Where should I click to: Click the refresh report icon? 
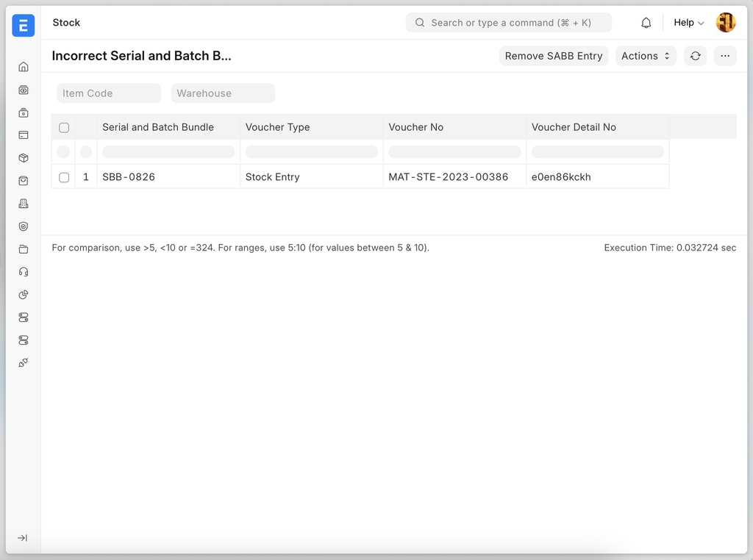(x=695, y=55)
